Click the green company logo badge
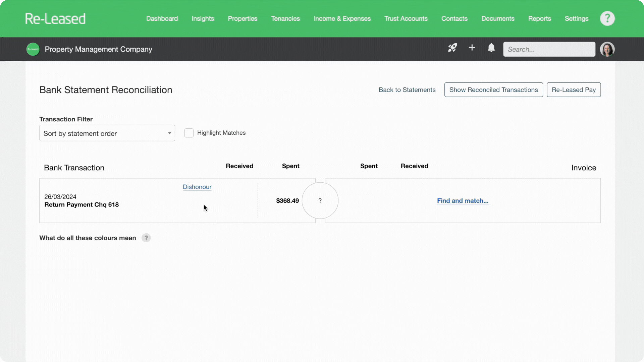Image resolution: width=644 pixels, height=362 pixels. [33, 49]
